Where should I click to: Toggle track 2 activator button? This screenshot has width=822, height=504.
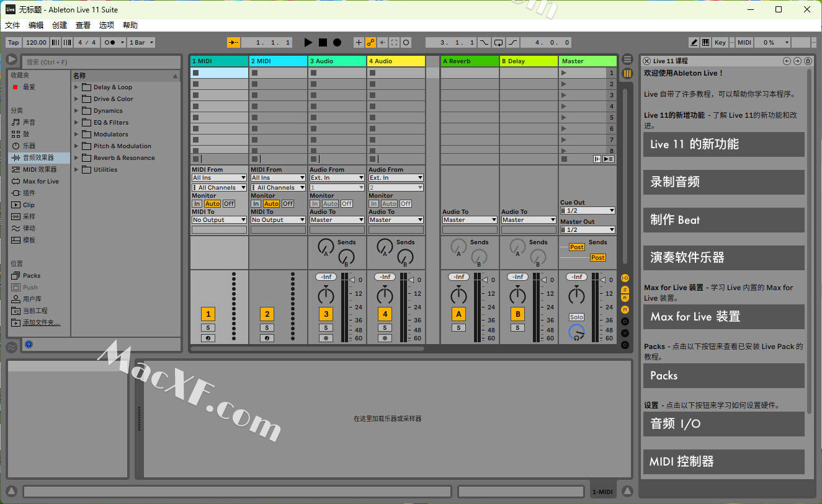pyautogui.click(x=267, y=314)
